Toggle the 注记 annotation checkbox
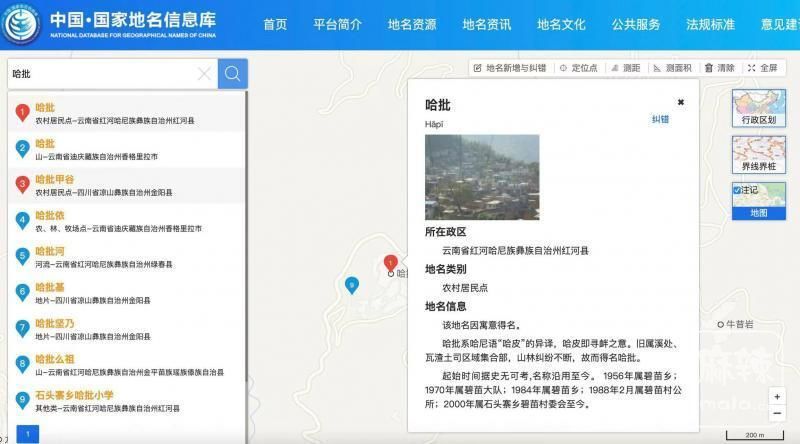Screen dimensions: 800x444 coord(737,190)
